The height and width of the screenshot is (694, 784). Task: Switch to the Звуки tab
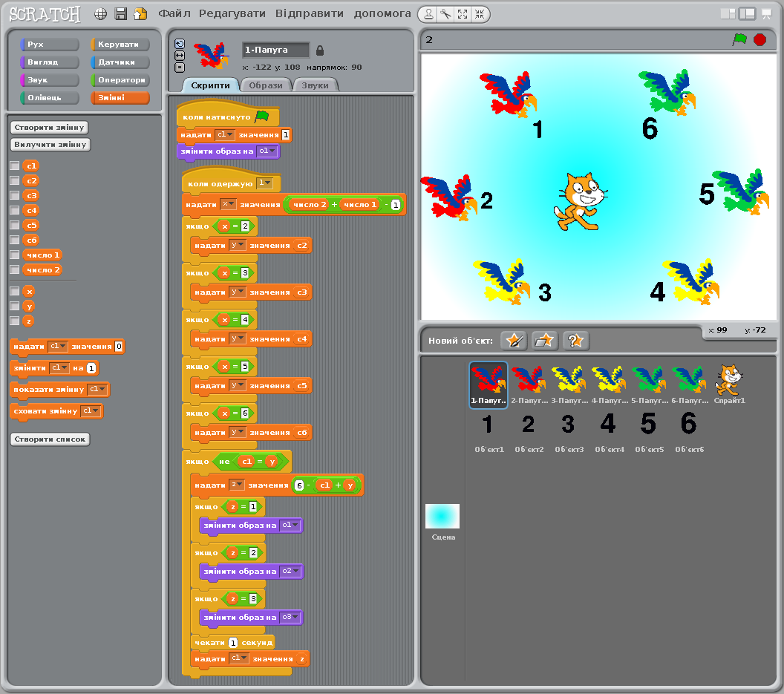315,85
